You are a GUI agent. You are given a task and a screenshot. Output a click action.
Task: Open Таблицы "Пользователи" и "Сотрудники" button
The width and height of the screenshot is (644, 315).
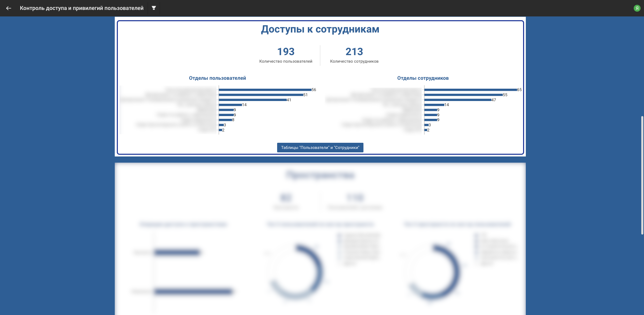coord(320,148)
